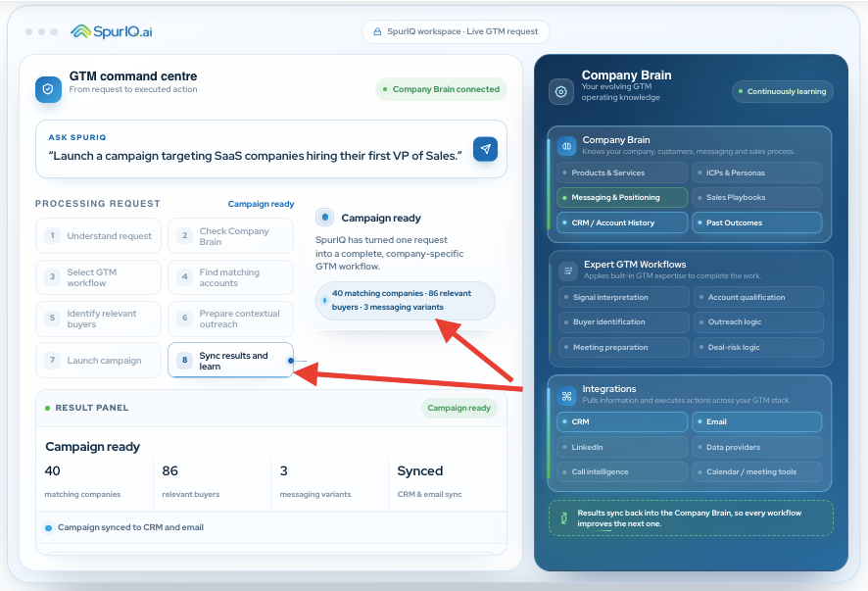Select step 2 Check Company Brain

[231, 236]
